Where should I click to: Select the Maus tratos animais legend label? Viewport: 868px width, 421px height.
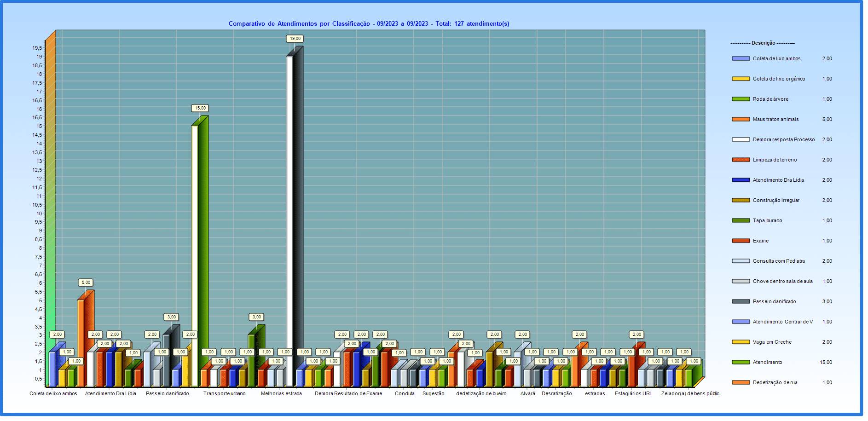pos(775,119)
